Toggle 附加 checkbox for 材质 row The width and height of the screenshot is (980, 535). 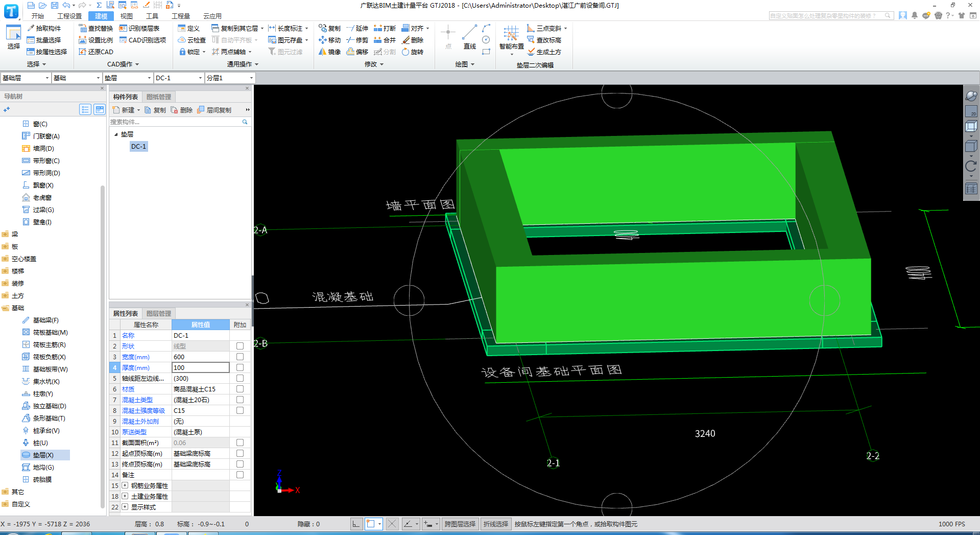[240, 389]
